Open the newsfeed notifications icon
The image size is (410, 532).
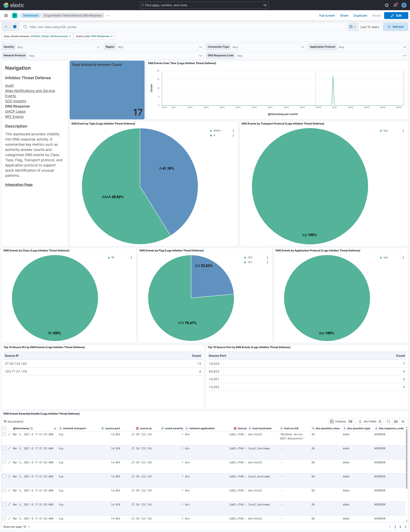pos(395,5)
